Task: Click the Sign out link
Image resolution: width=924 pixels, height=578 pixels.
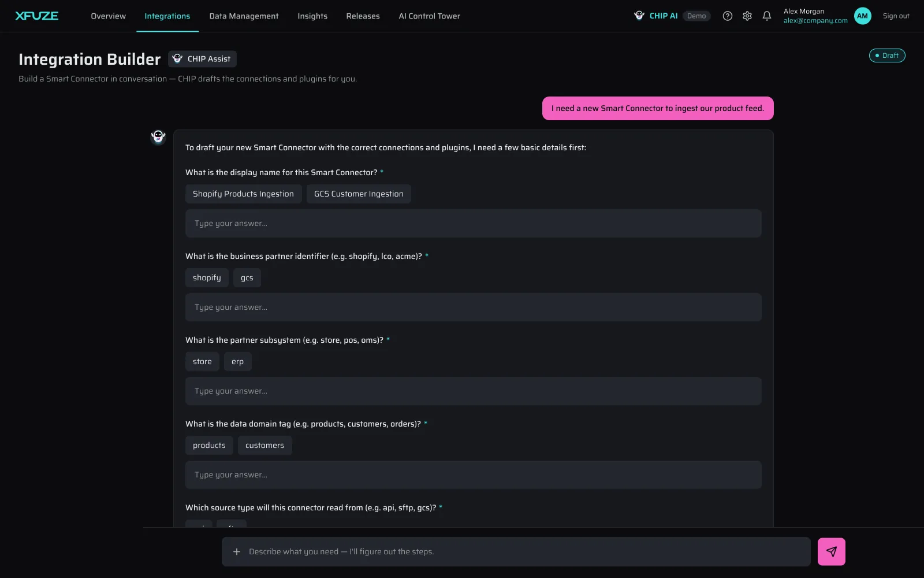Action: click(x=896, y=16)
